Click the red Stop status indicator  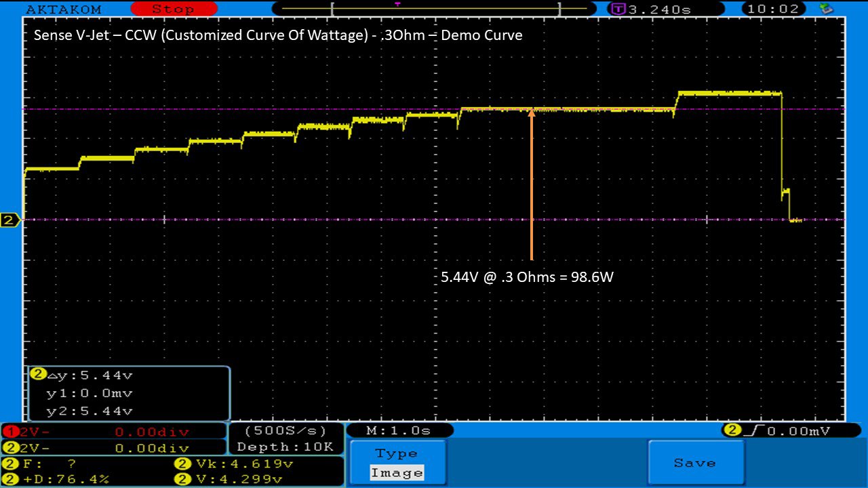click(172, 9)
